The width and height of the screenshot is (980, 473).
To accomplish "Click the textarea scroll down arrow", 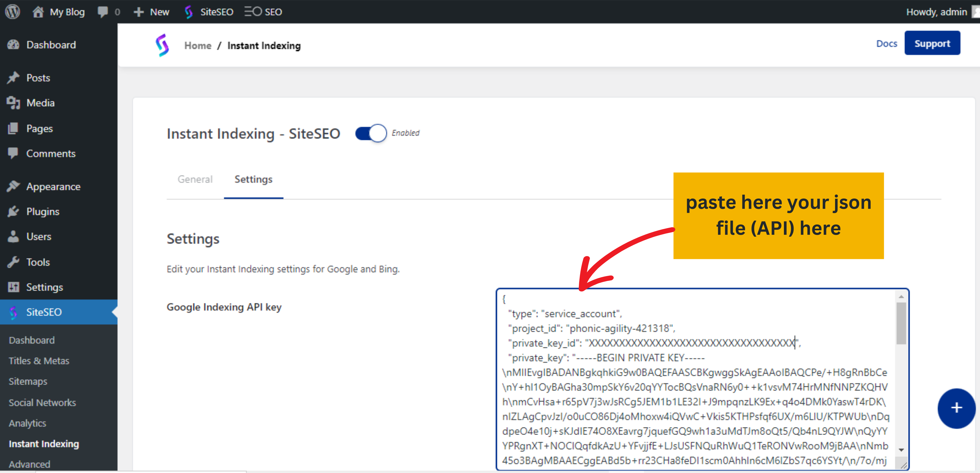I will pyautogui.click(x=901, y=450).
